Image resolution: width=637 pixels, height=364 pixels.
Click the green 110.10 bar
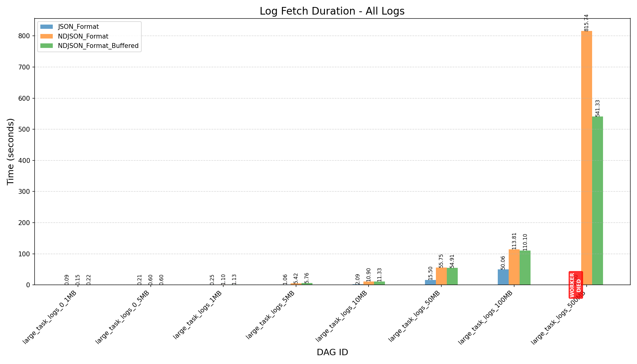[x=525, y=268]
